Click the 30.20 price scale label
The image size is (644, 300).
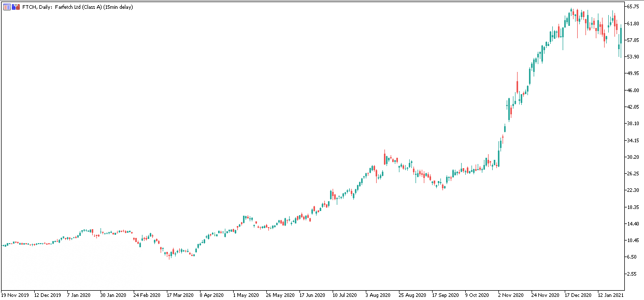tap(633, 157)
